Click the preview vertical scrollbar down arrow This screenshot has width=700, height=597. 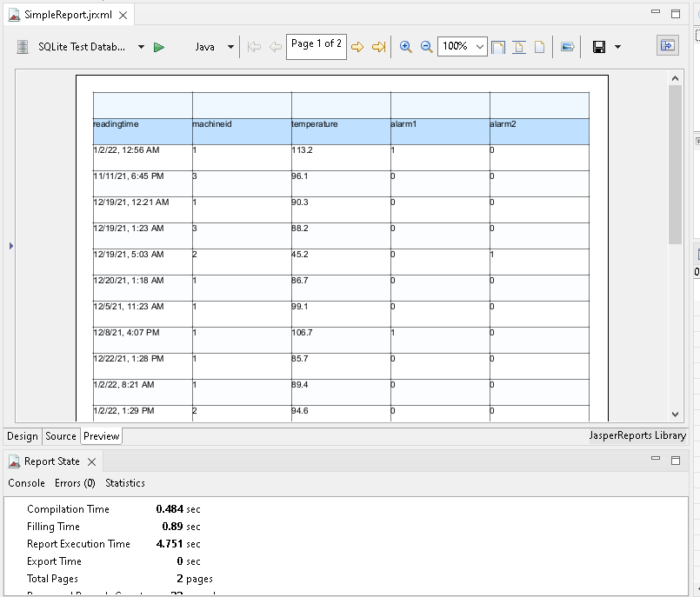coord(676,415)
